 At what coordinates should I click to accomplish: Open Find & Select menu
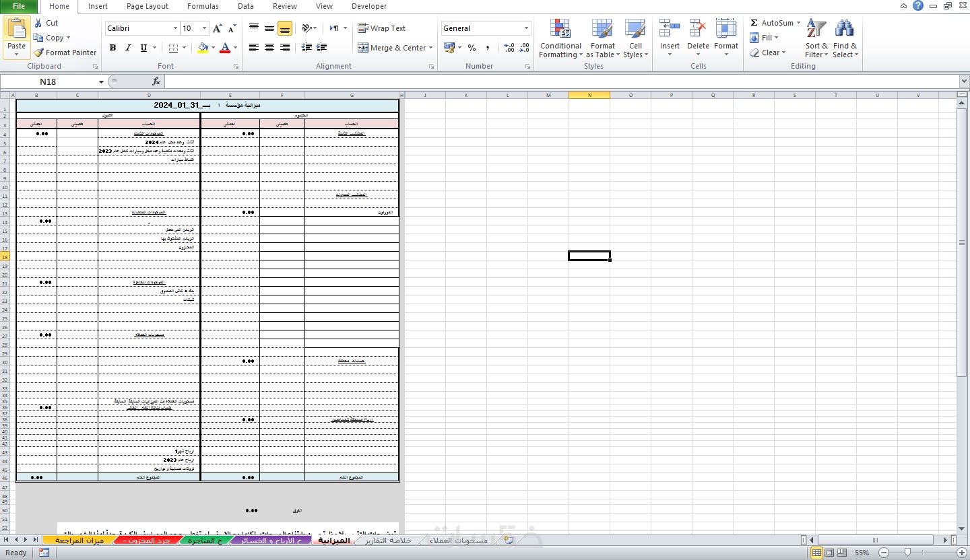pyautogui.click(x=845, y=38)
